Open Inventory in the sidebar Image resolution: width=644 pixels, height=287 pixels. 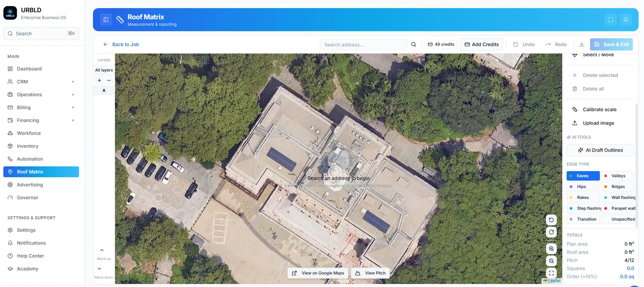coord(41,146)
